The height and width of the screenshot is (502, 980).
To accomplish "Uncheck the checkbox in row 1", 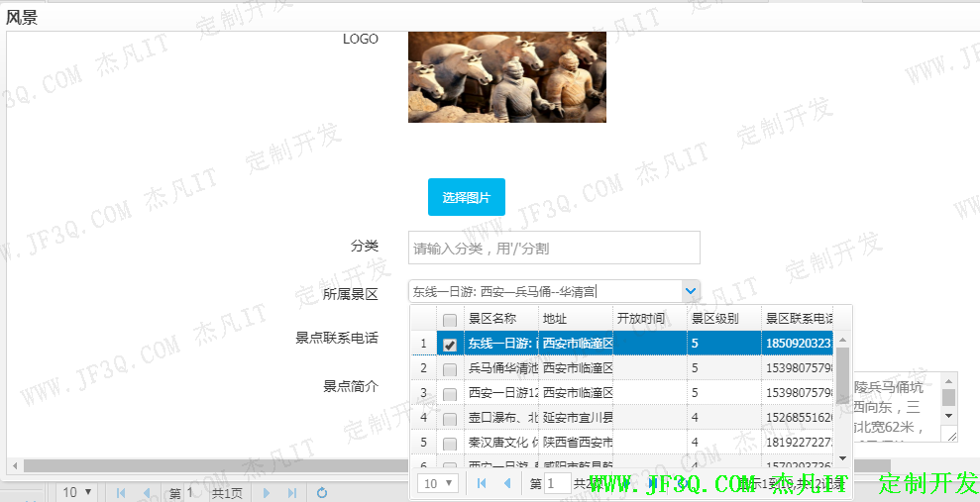I will (x=450, y=345).
